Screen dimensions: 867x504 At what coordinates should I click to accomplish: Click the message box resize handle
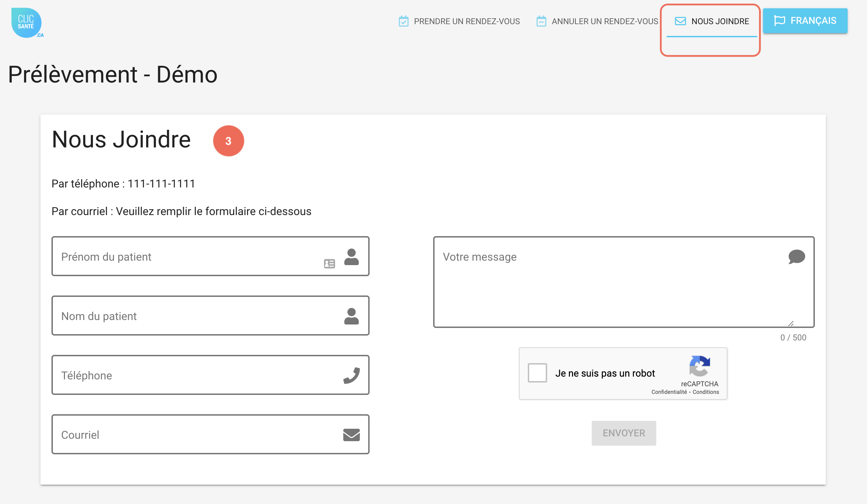[x=791, y=324]
